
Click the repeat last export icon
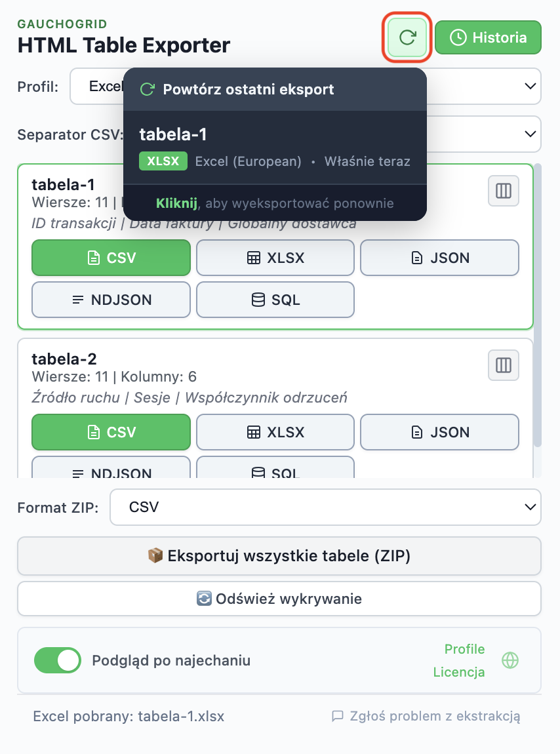[407, 37]
